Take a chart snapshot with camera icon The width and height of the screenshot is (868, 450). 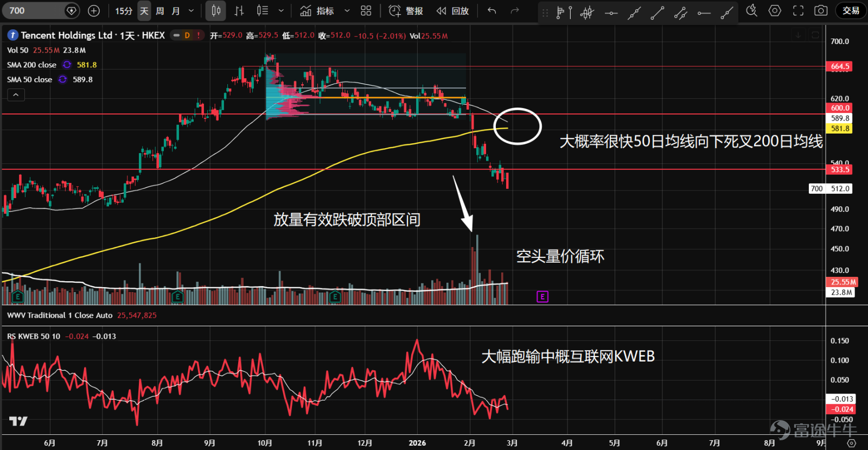point(821,10)
